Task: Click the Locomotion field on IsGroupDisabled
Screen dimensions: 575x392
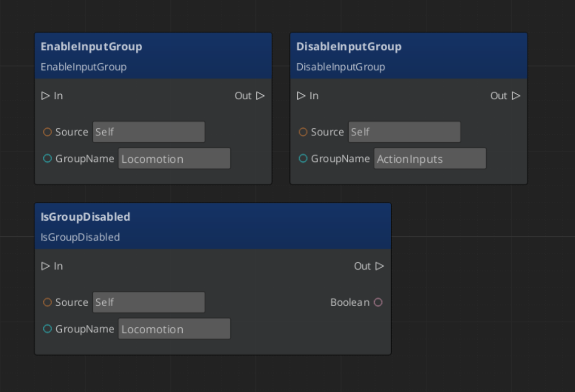Action: (x=174, y=328)
